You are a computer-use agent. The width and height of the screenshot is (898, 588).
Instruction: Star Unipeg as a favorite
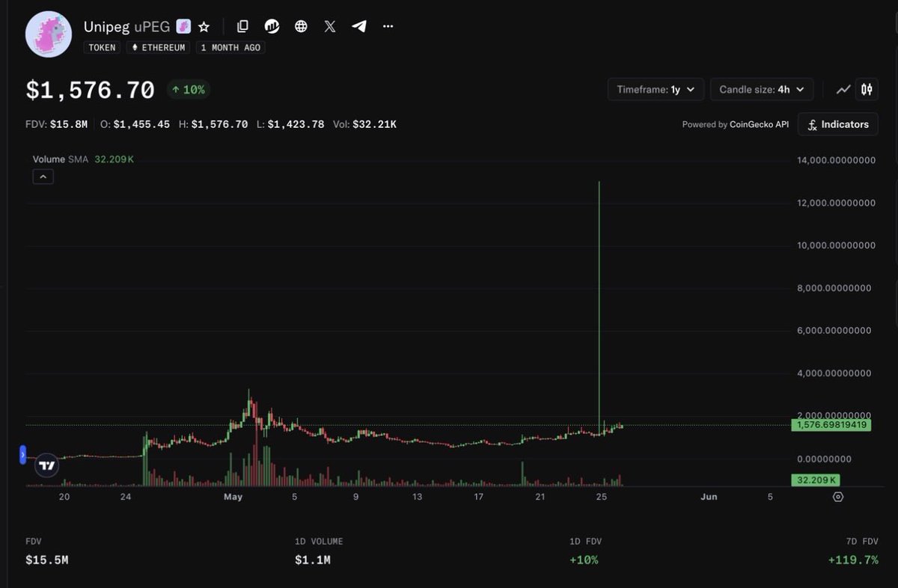tap(204, 27)
